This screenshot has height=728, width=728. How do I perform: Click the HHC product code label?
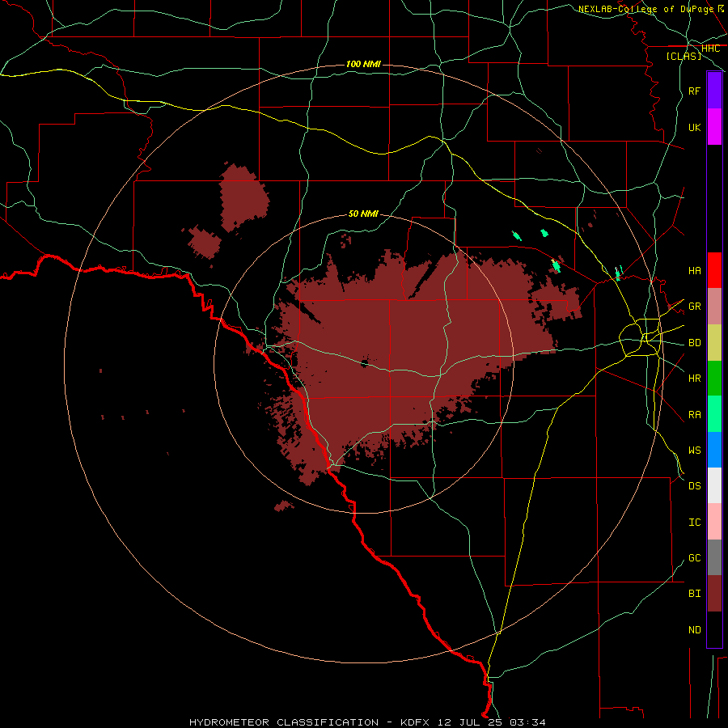tap(710, 49)
